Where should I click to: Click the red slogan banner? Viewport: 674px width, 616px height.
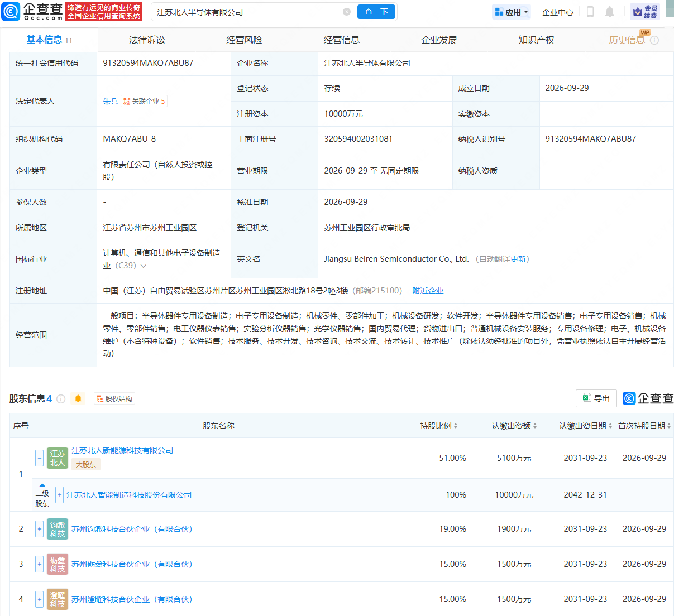click(x=104, y=12)
